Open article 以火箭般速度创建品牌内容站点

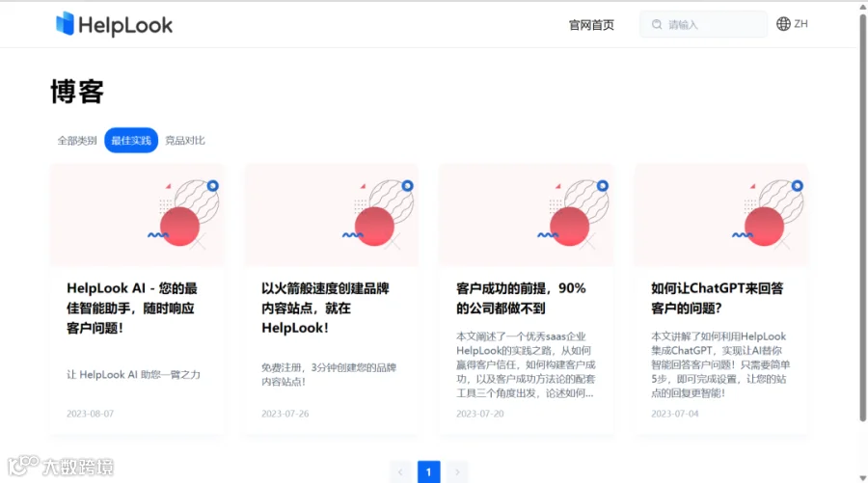coord(326,309)
